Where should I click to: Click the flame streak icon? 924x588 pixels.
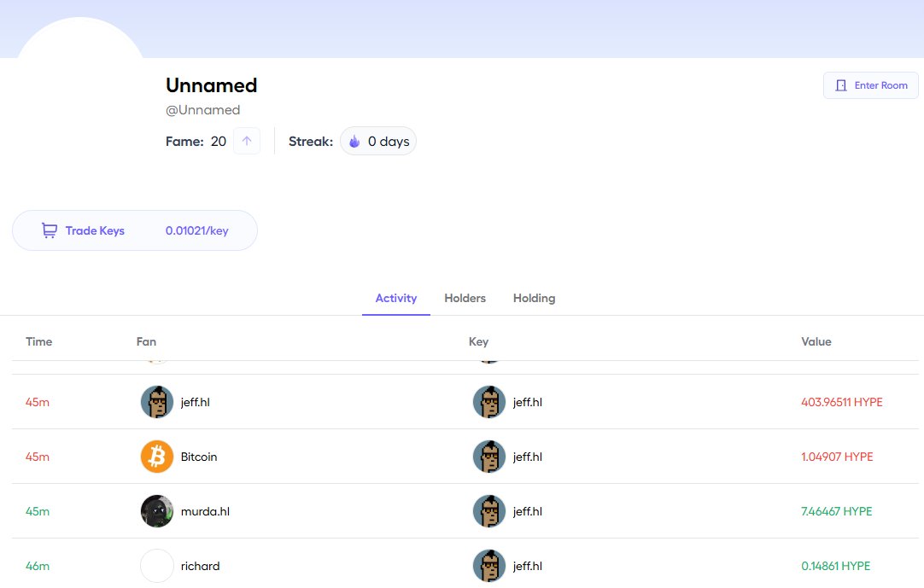click(354, 142)
